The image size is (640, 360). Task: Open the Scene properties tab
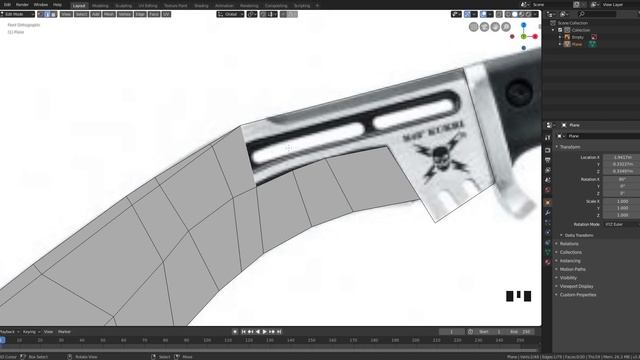coord(548,180)
